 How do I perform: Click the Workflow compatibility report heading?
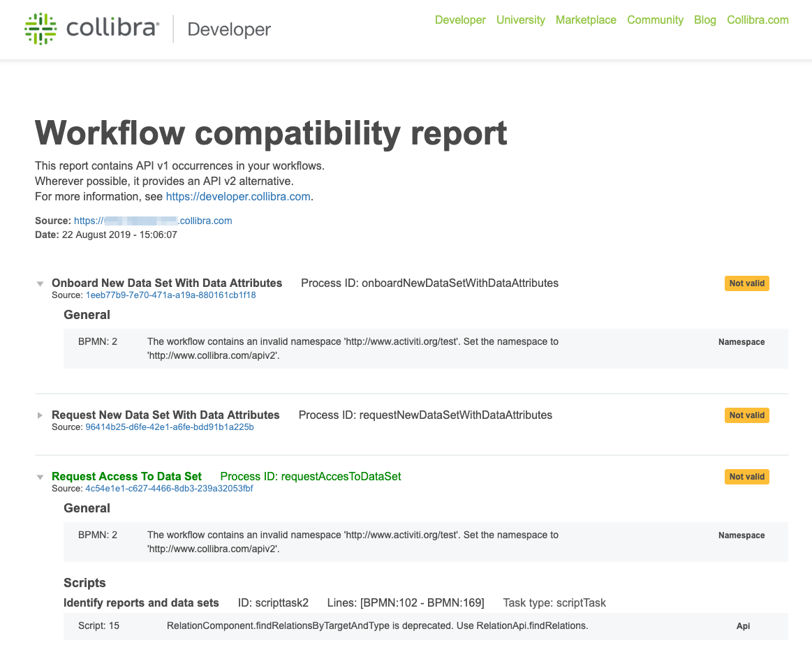(x=271, y=133)
